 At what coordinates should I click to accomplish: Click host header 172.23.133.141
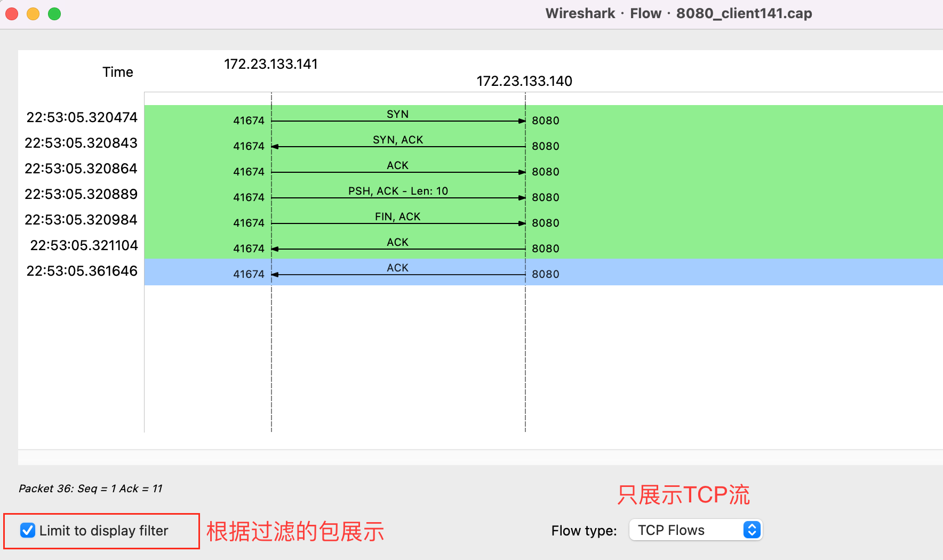coord(271,64)
